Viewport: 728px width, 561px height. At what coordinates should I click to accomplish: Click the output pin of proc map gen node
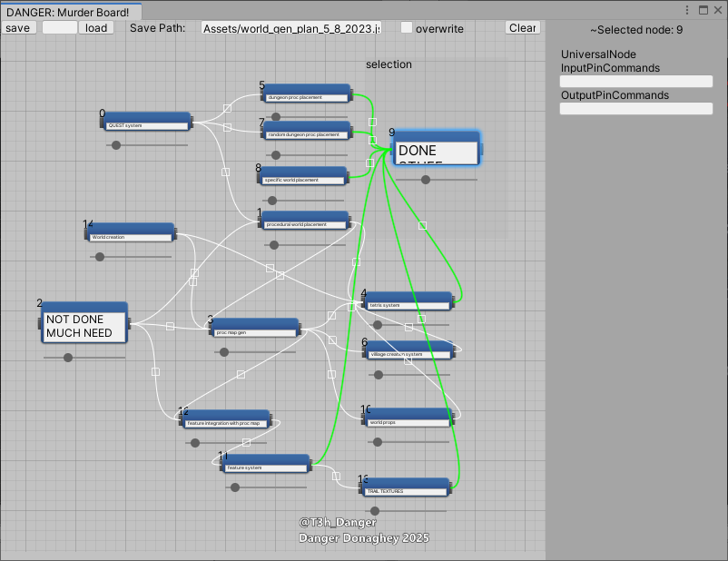coord(300,328)
